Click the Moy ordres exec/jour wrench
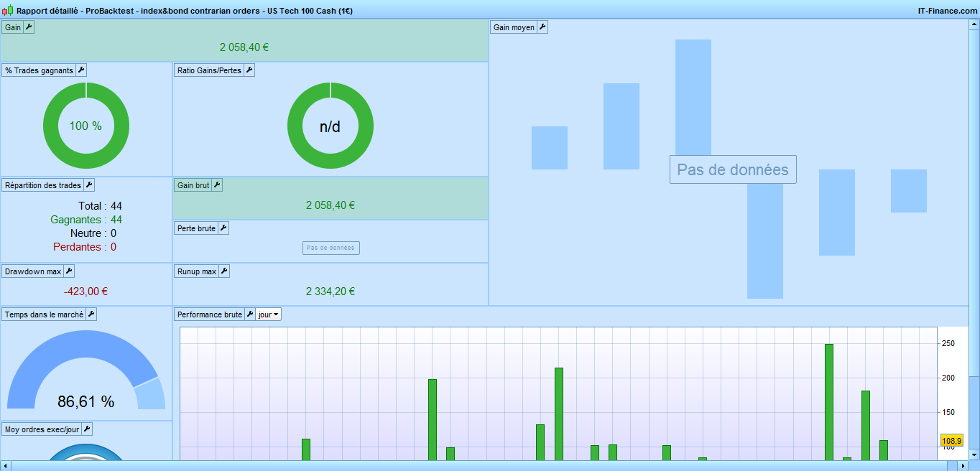 (x=87, y=429)
